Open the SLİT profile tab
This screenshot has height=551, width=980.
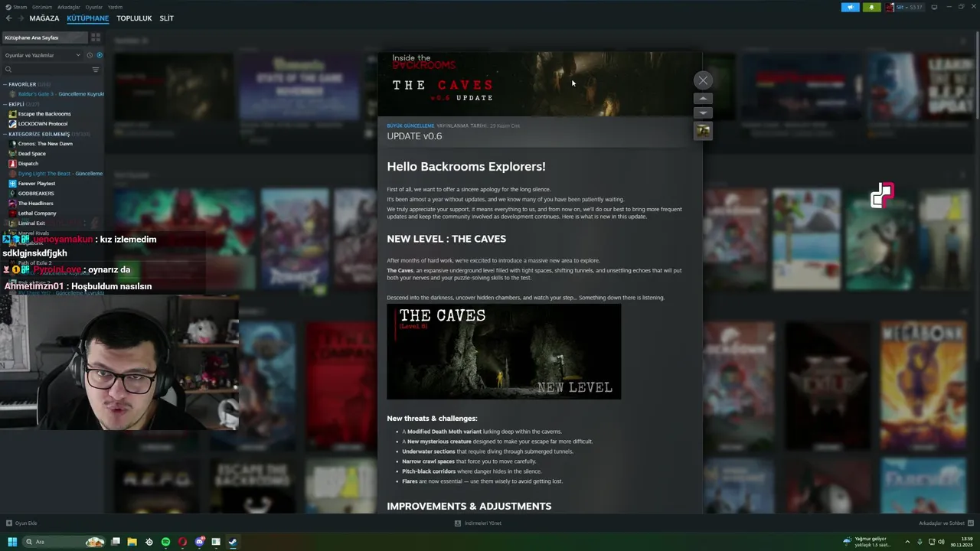click(x=166, y=18)
